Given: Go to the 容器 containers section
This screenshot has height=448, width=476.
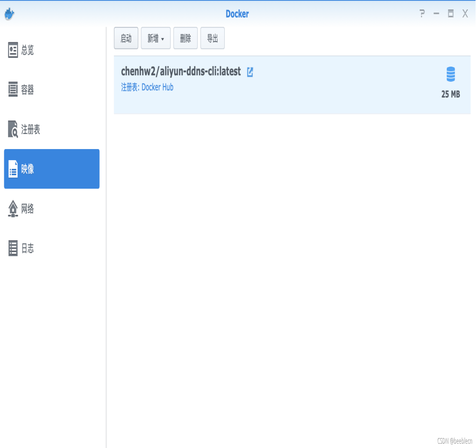Looking at the screenshot, I should [52, 89].
